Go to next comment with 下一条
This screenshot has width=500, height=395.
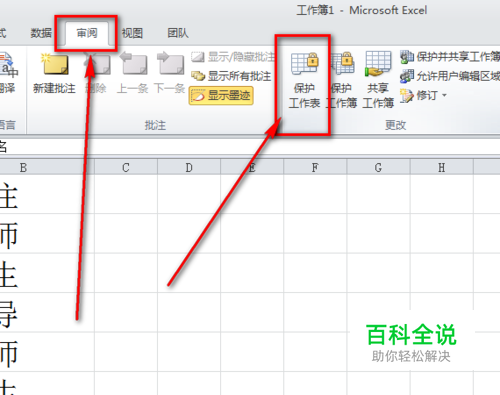click(x=170, y=63)
